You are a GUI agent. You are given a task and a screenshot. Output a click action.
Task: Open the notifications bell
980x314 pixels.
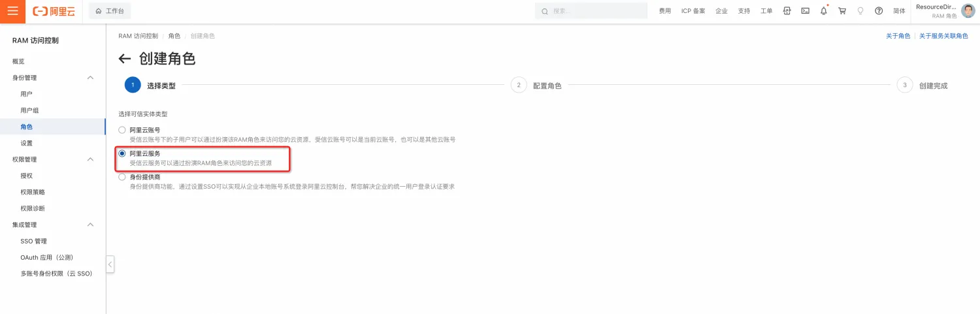824,11
